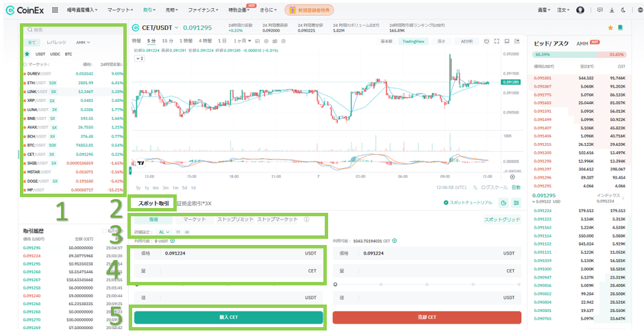Viewport: 644px width, 336px height.
Task: Click the AMM tab in order book
Action: point(582,44)
